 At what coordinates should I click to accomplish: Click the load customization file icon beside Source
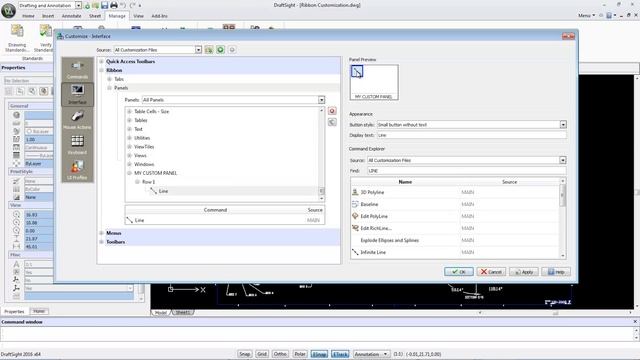[209, 50]
